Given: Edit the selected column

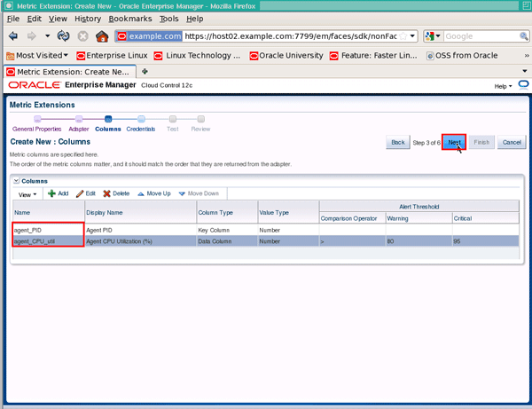Looking at the screenshot, I should [x=86, y=193].
